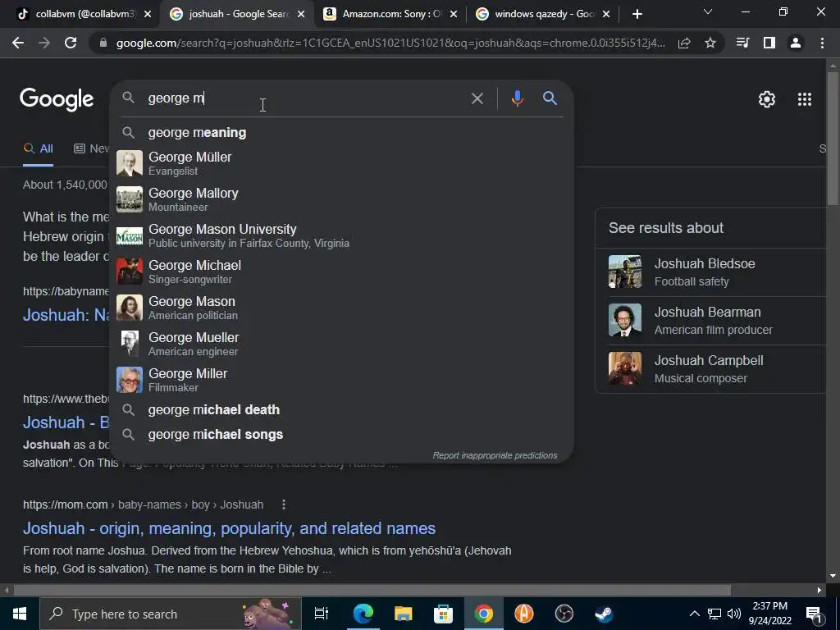Viewport: 840px width, 630px height.
Task: Open File Explorer from the taskbar
Action: (403, 614)
